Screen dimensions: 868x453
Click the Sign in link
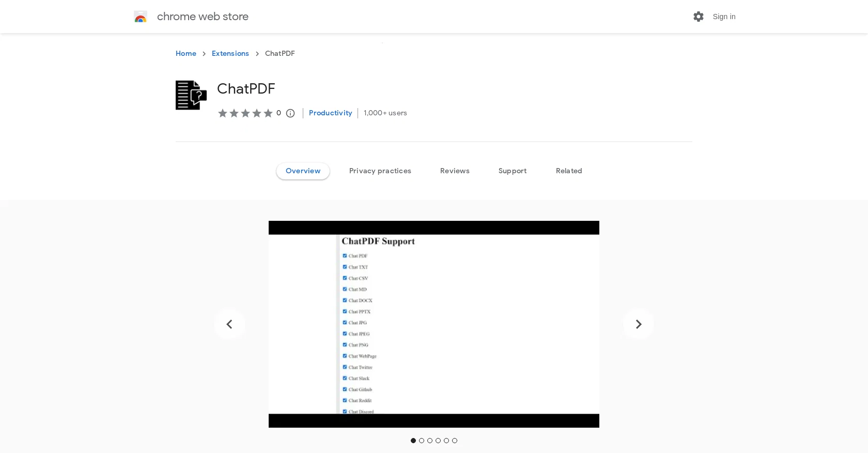click(x=724, y=17)
